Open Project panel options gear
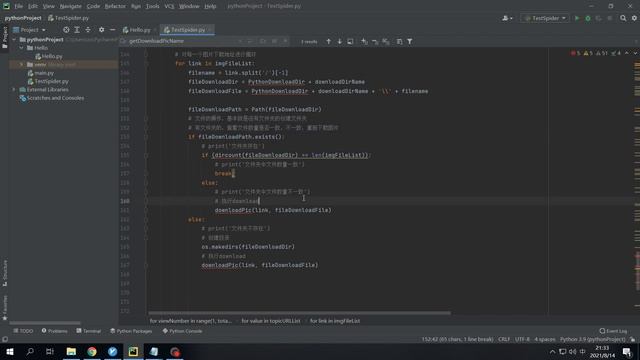 101,30
